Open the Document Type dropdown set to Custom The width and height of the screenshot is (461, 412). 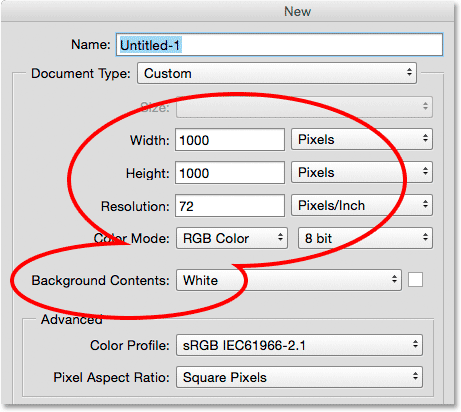[x=277, y=73]
